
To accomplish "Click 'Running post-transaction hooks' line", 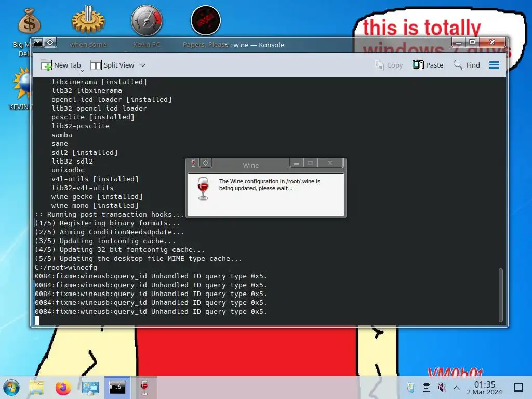I will pos(109,215).
